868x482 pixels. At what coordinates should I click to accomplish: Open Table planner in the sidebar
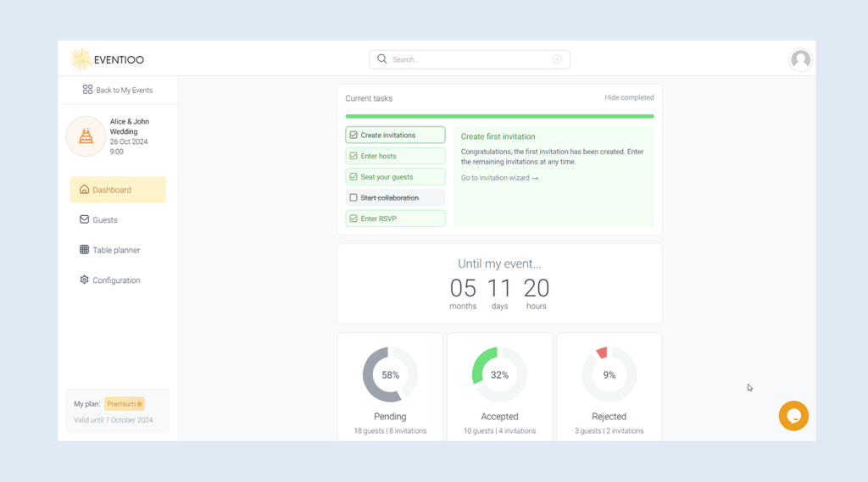point(118,250)
